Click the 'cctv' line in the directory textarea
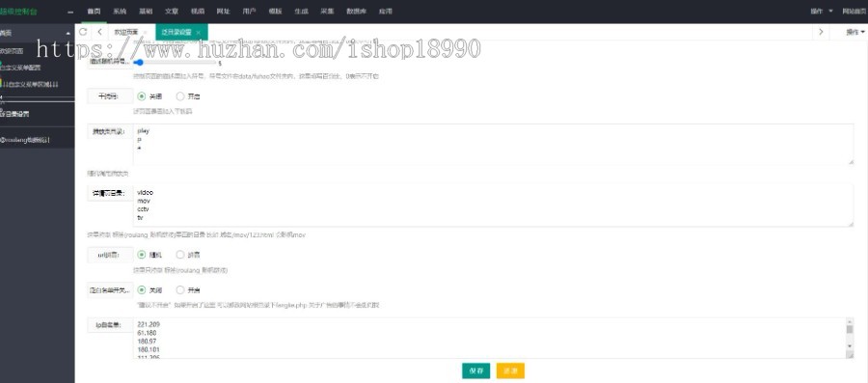Image resolution: width=868 pixels, height=383 pixels. [x=143, y=209]
